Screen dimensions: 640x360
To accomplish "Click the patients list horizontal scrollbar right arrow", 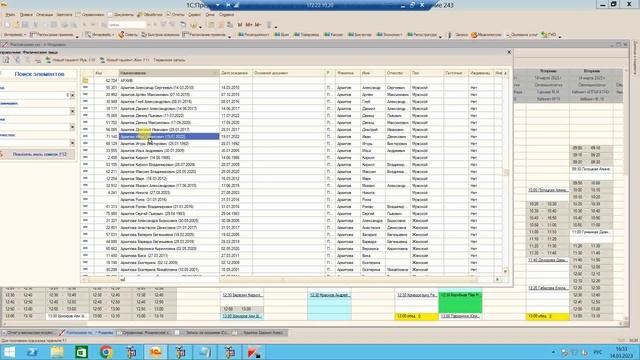I will click(x=497, y=280).
